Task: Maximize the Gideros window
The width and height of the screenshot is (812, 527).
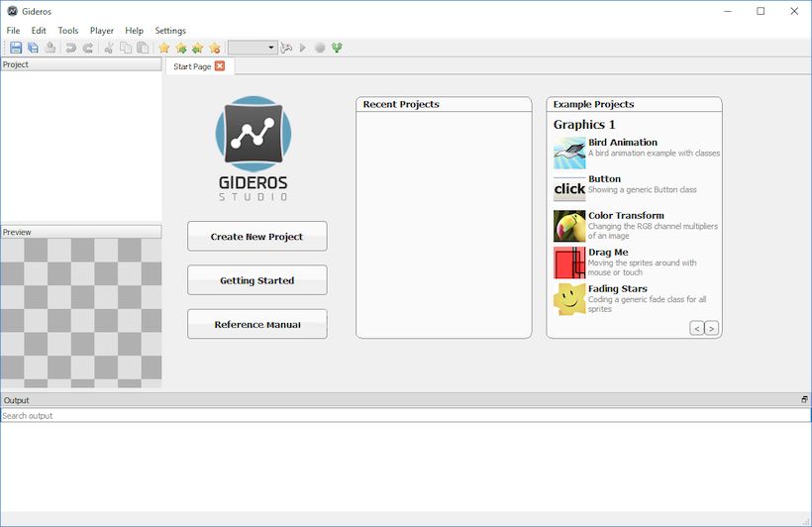Action: 761,11
